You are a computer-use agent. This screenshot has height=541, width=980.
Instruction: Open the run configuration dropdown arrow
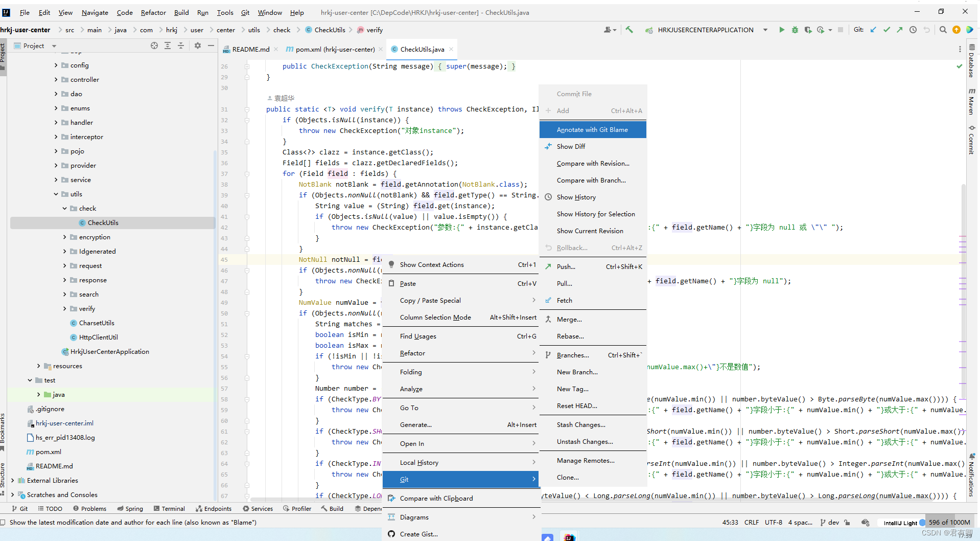coord(765,30)
